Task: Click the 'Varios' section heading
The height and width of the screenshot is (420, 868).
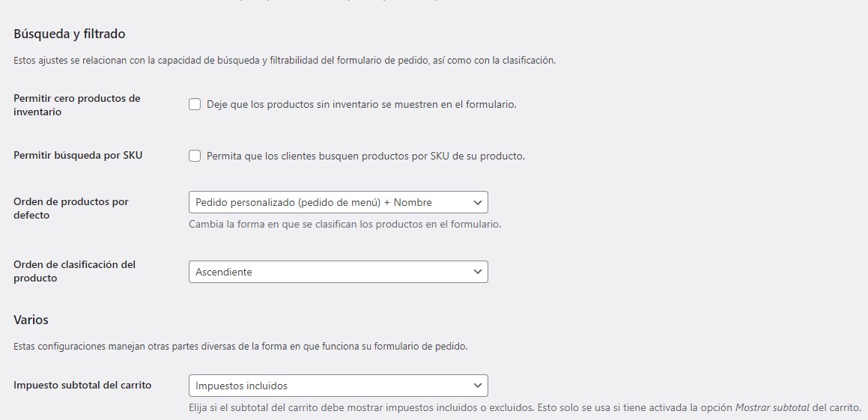Action: [31, 320]
